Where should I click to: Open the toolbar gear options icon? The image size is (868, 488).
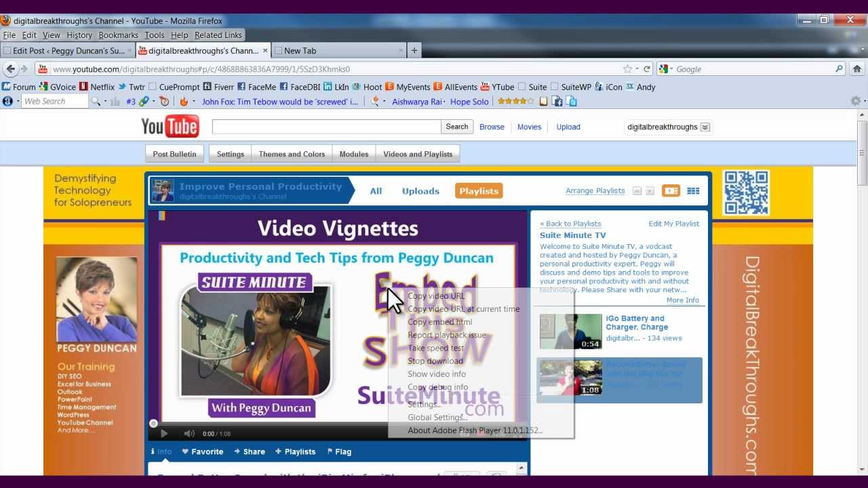point(854,101)
